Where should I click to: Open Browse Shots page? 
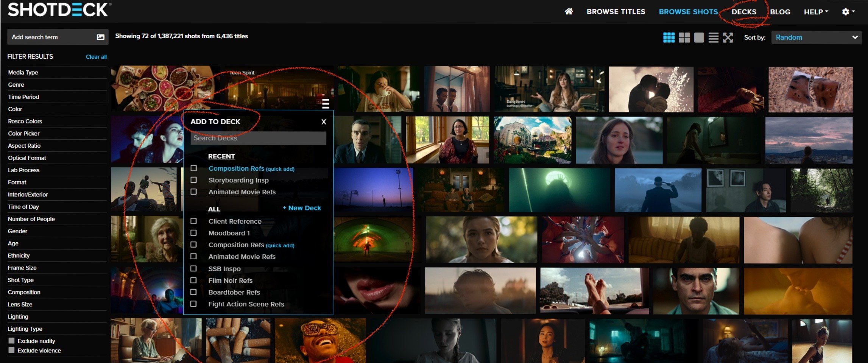click(x=688, y=12)
